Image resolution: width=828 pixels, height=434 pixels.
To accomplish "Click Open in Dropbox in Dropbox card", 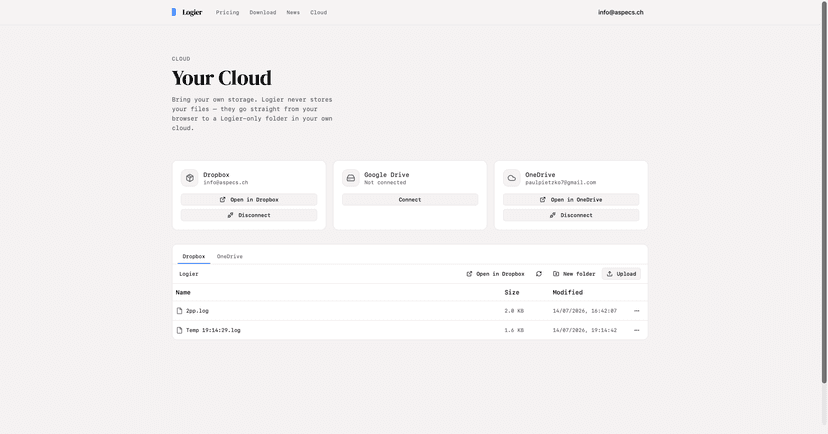I will point(249,200).
